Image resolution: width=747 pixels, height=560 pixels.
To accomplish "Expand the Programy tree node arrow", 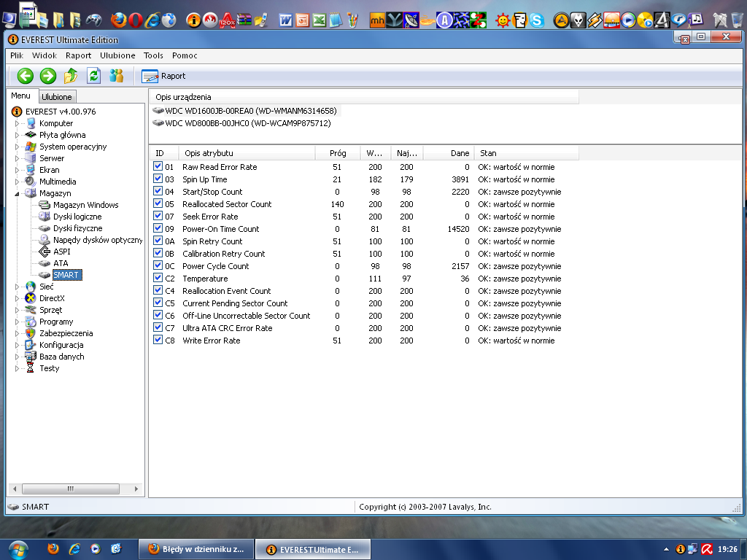I will click(x=18, y=322).
